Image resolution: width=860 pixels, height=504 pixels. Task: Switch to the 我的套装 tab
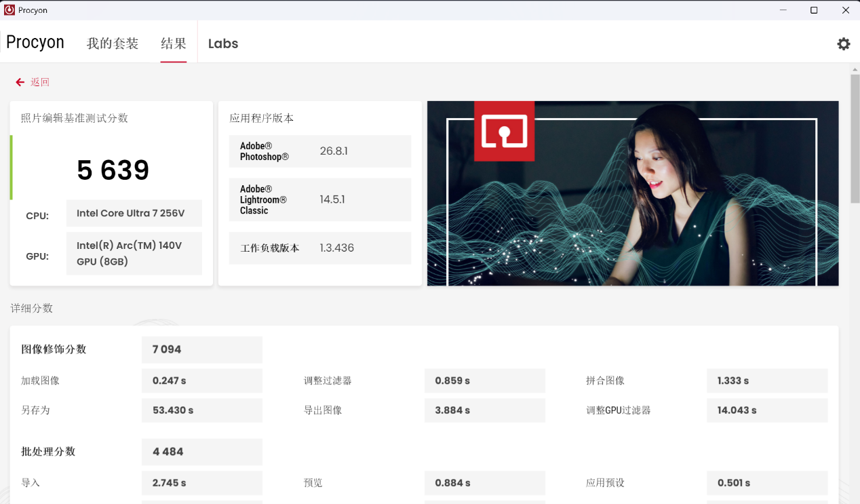click(x=113, y=42)
